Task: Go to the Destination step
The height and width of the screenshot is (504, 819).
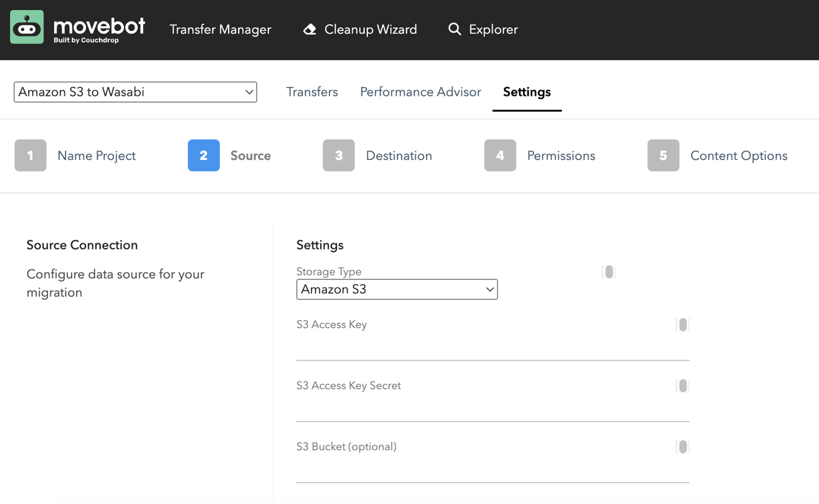Action: coord(398,156)
